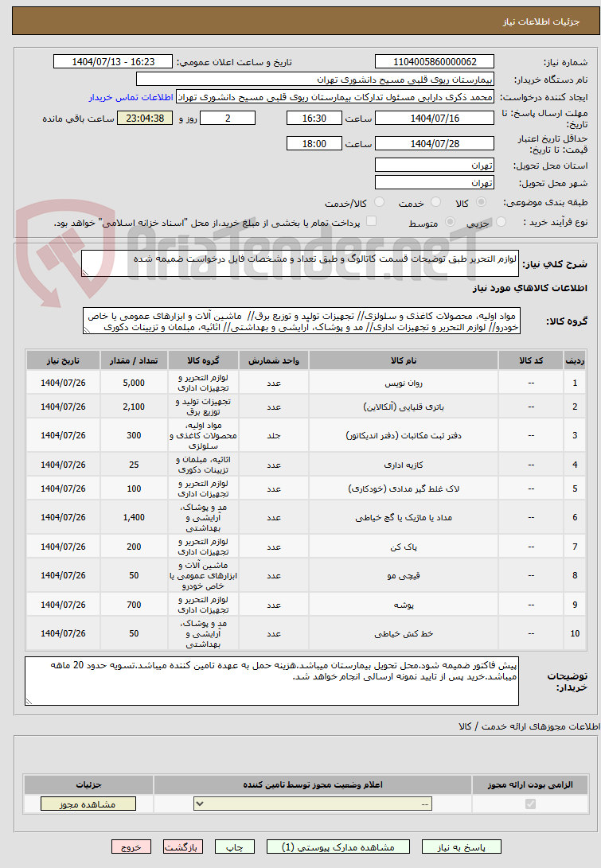Click the unit cell 'جلد'
601x868 pixels.
[274, 436]
